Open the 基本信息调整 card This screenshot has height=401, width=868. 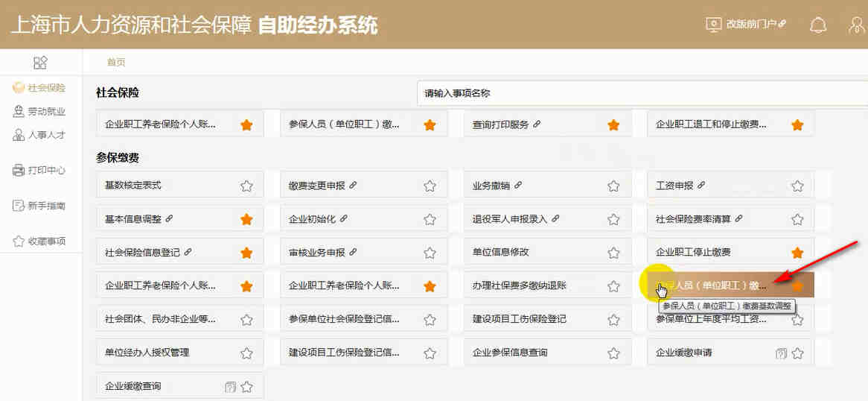click(x=180, y=218)
